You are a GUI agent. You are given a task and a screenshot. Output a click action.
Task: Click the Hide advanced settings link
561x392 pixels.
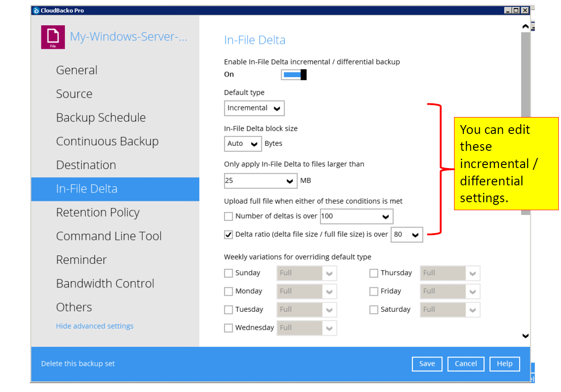(95, 326)
